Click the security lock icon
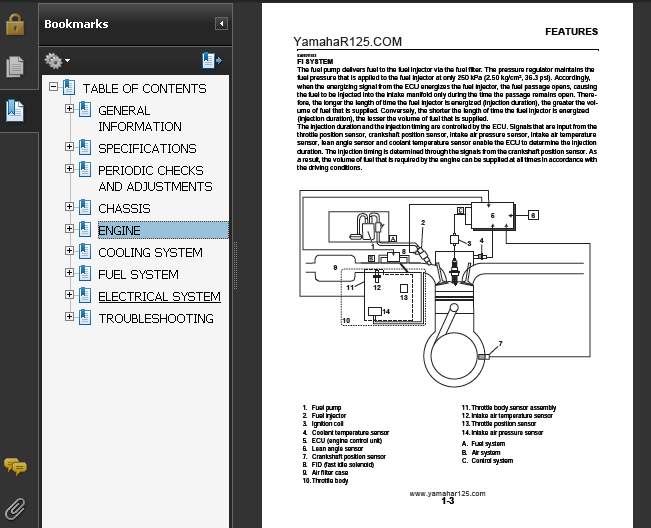651x528 pixels. click(x=15, y=25)
